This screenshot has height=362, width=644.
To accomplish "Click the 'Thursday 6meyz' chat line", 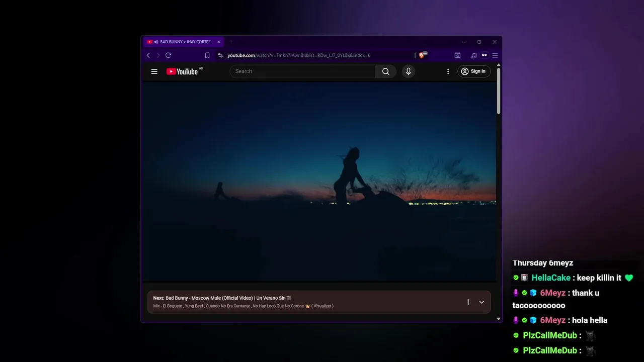I will click(x=543, y=263).
